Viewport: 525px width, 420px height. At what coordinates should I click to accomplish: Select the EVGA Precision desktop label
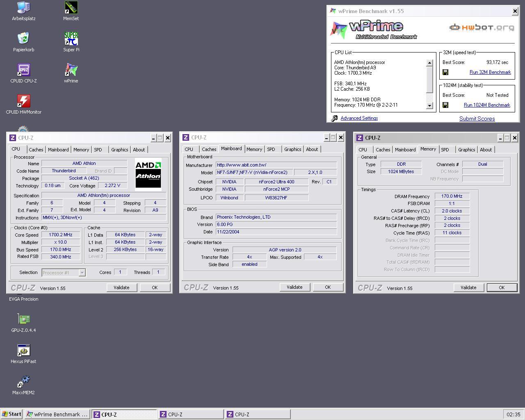tap(24, 299)
